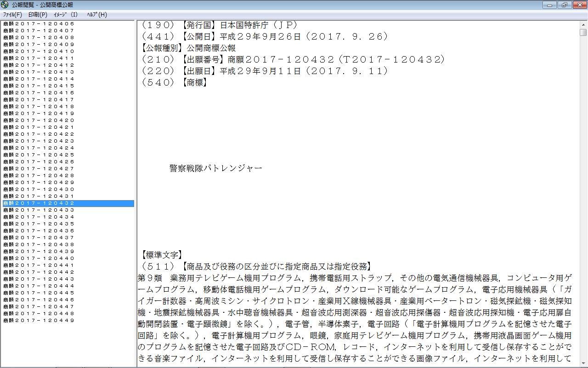Open the ヘルプ(H) menu

click(97, 14)
